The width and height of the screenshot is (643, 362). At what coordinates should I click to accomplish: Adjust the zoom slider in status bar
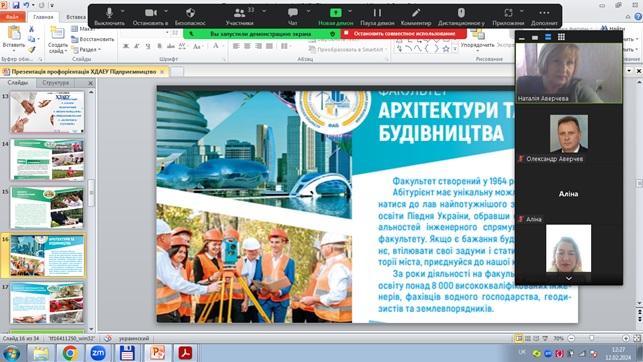click(591, 338)
